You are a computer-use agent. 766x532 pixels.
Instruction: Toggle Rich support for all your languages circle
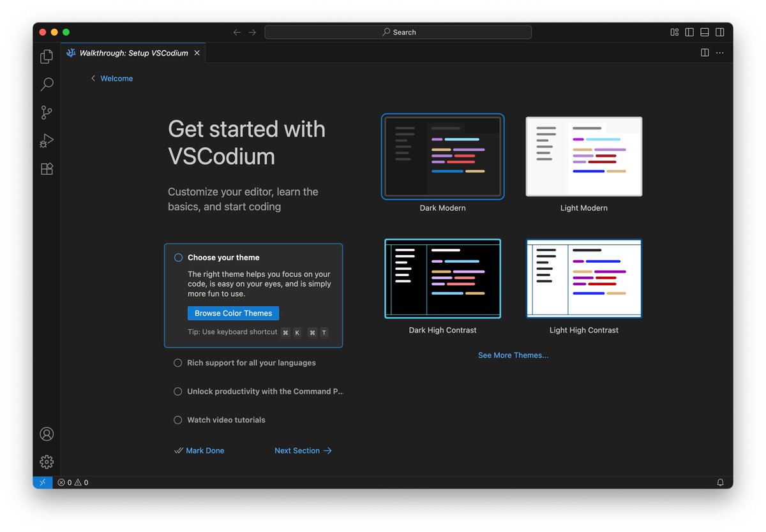tap(178, 363)
